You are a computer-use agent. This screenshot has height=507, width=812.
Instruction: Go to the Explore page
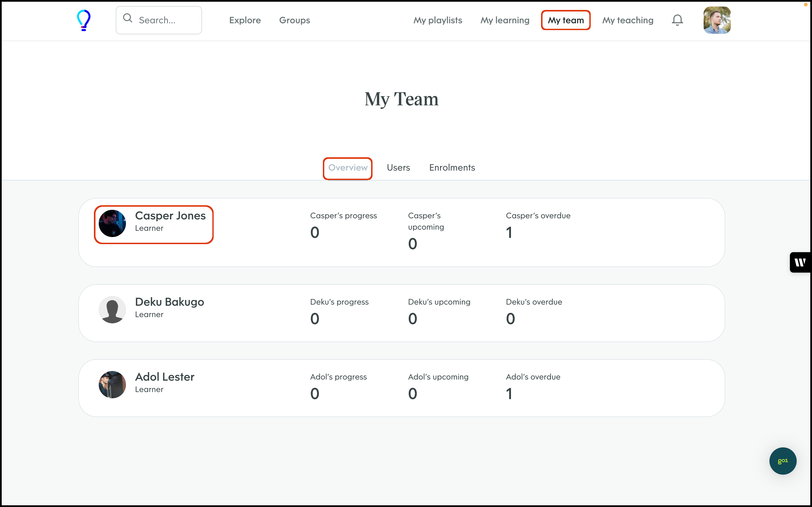[x=245, y=20]
